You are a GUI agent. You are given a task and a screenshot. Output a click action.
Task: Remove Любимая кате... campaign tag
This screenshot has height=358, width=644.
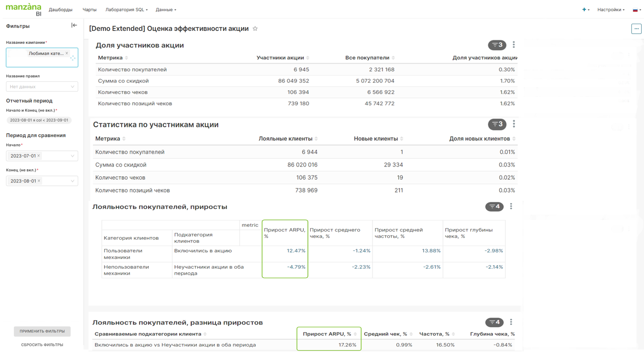pos(67,53)
